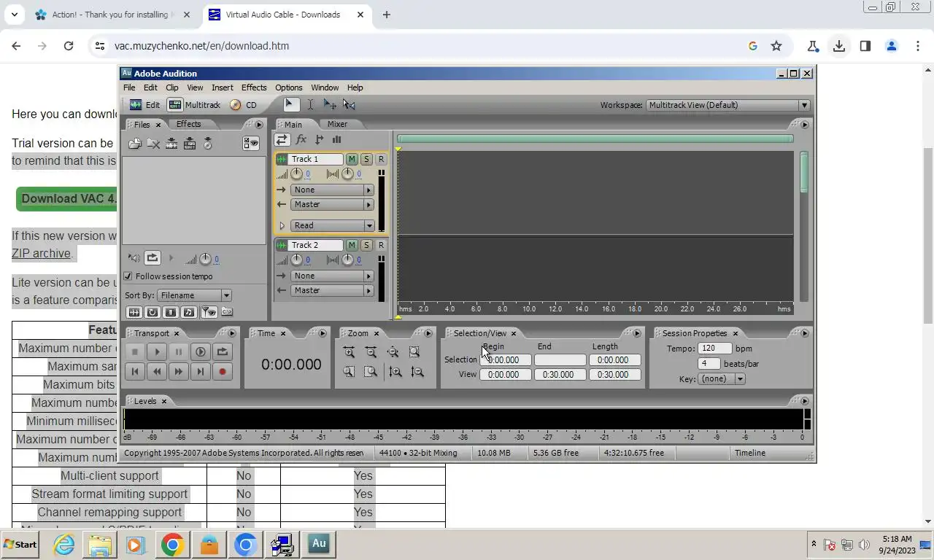Open Track 2 output Master dropdown
This screenshot has width=934, height=560.
[x=332, y=290]
